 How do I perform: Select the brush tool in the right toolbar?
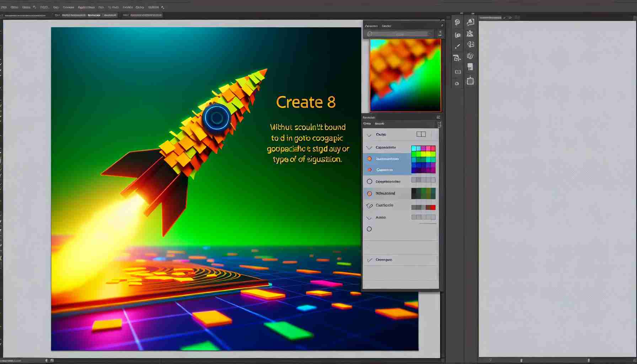pyautogui.click(x=457, y=46)
